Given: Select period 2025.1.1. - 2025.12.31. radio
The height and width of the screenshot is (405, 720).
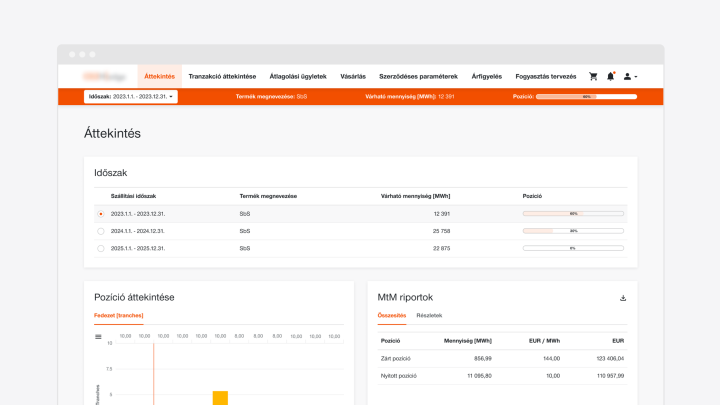Looking at the screenshot, I should pos(101,248).
